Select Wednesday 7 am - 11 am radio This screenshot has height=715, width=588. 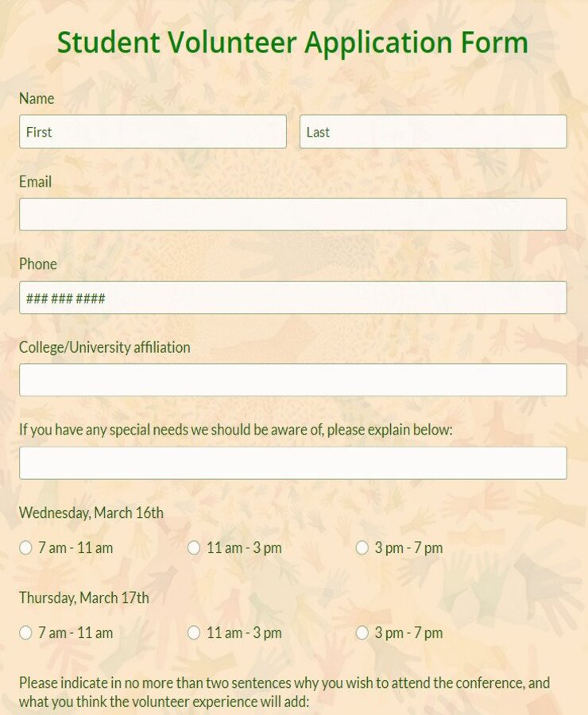25,547
